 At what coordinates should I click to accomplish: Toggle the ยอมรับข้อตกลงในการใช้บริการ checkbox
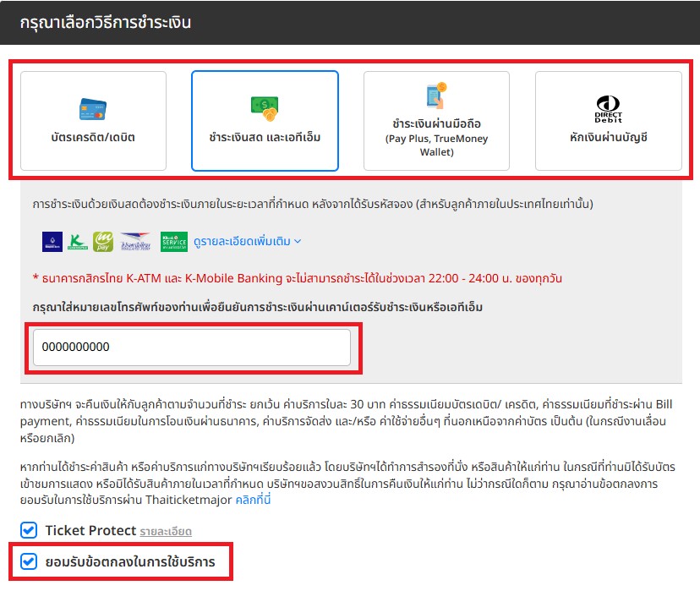click(29, 561)
